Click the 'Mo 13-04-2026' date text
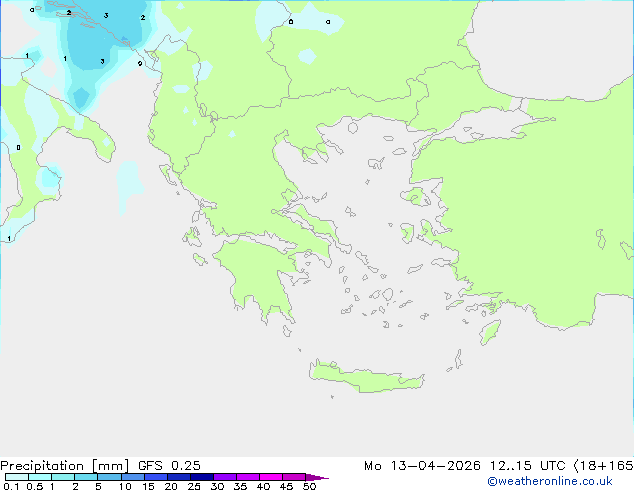The image size is (634, 490). tap(422, 466)
